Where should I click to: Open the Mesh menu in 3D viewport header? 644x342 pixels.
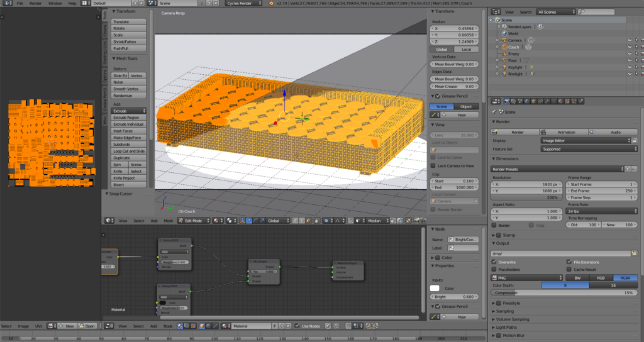169,221
